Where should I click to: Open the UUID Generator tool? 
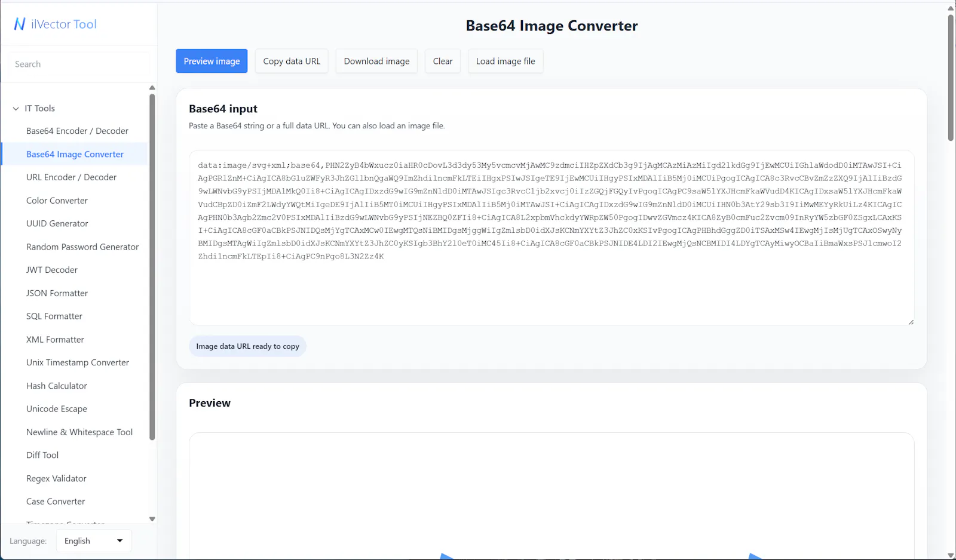[57, 223]
